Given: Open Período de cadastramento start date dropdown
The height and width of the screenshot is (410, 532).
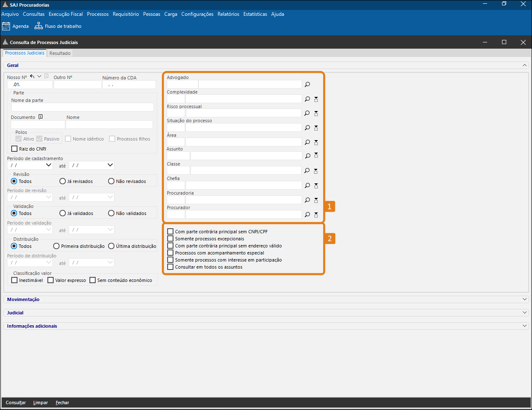Looking at the screenshot, I should click(x=49, y=165).
